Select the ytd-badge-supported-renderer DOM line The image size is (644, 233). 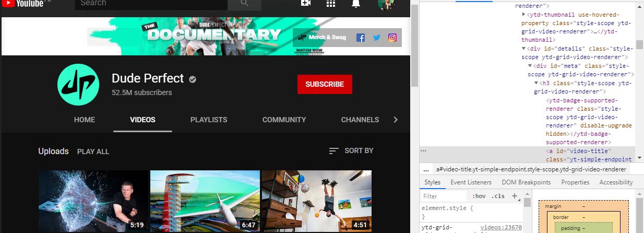pyautogui.click(x=589, y=121)
